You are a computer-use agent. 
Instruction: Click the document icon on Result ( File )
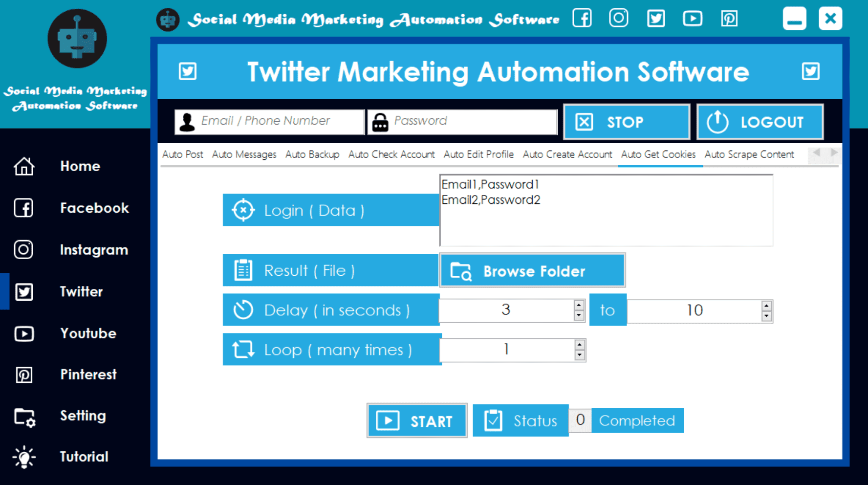[x=243, y=270]
